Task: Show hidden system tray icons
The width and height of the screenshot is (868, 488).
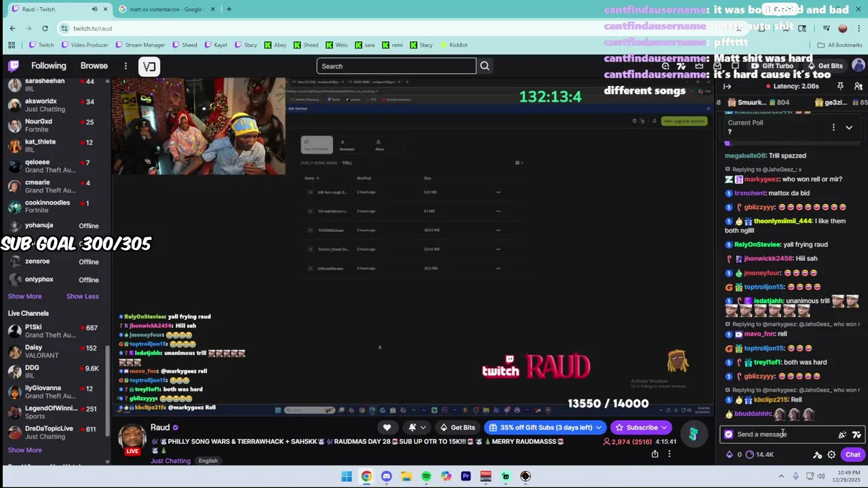Action: [781, 476]
